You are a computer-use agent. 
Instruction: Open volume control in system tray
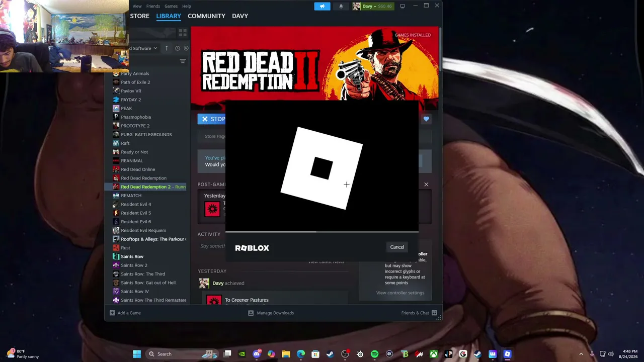coord(611,354)
